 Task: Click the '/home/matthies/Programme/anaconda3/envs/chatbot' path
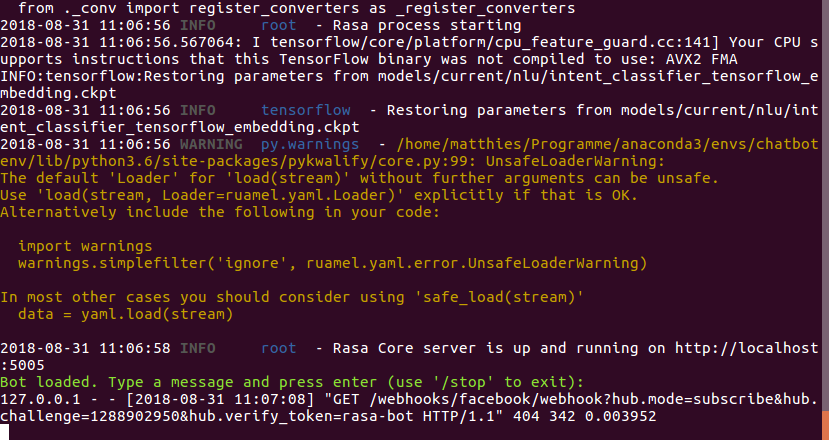click(607, 144)
